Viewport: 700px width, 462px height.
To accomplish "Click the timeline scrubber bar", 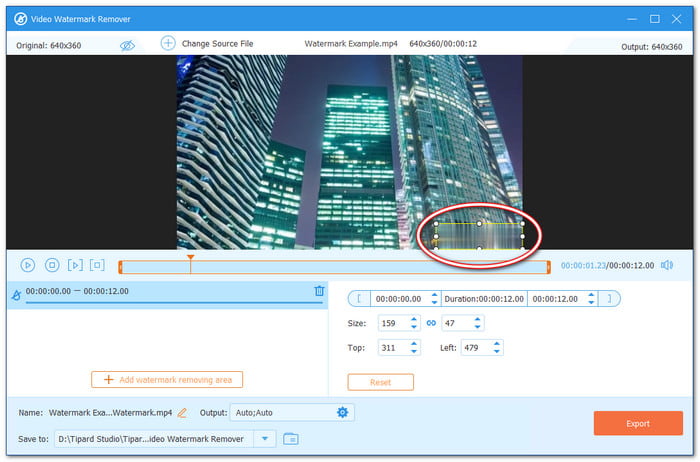I will [335, 267].
